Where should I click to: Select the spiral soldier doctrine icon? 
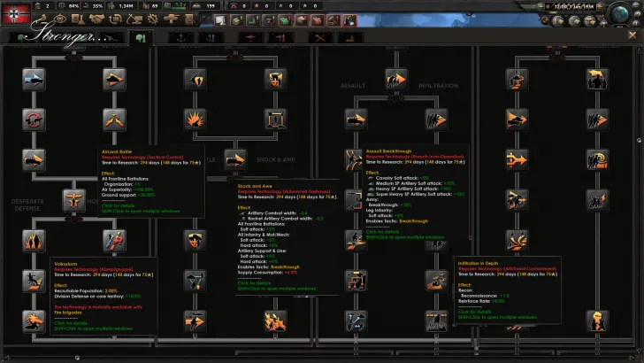coord(597,160)
